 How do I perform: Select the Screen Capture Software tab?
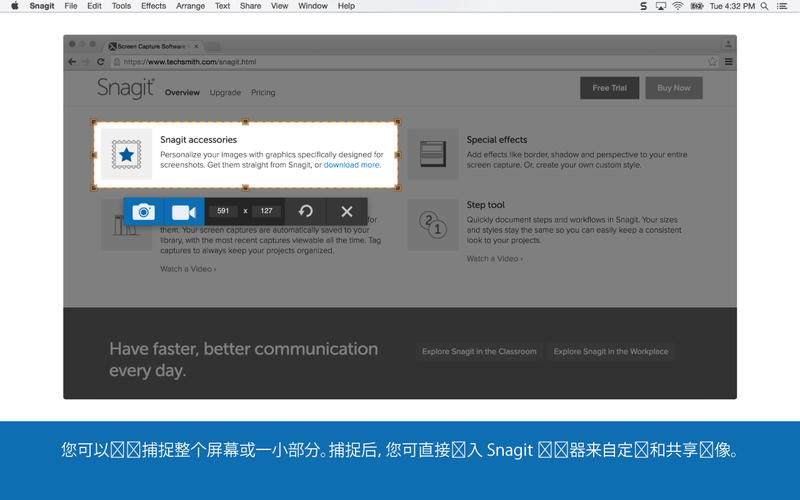click(x=153, y=46)
